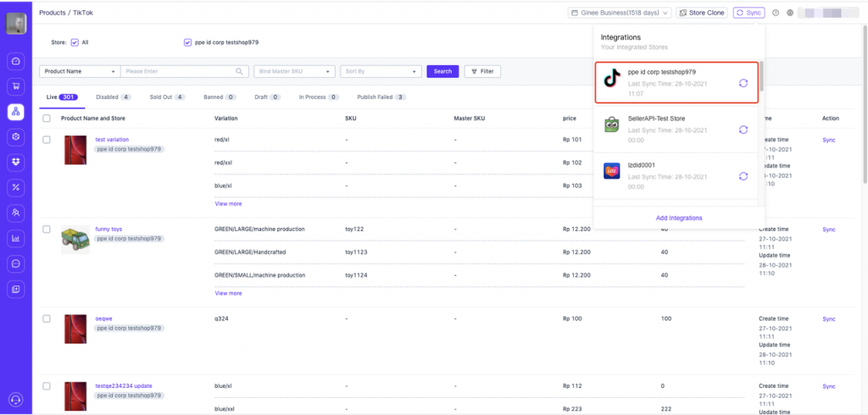The width and height of the screenshot is (868, 415).
Task: Switch to the Sold Out tab
Action: 168,97
